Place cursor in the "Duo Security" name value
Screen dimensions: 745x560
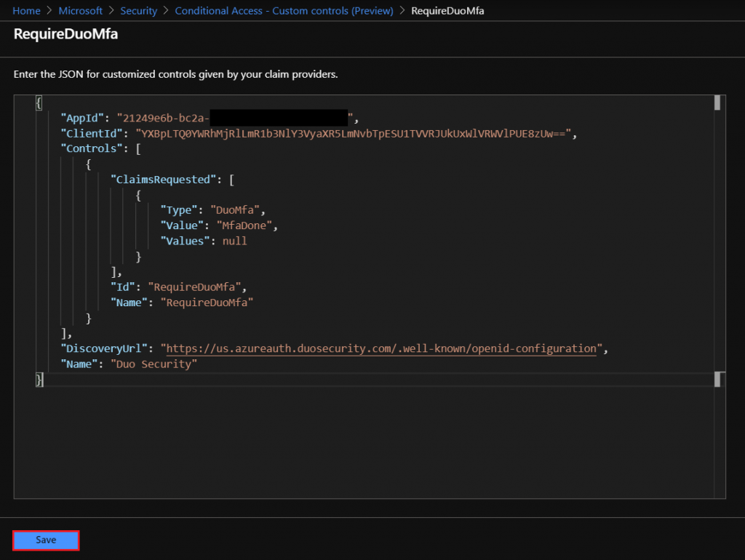154,364
